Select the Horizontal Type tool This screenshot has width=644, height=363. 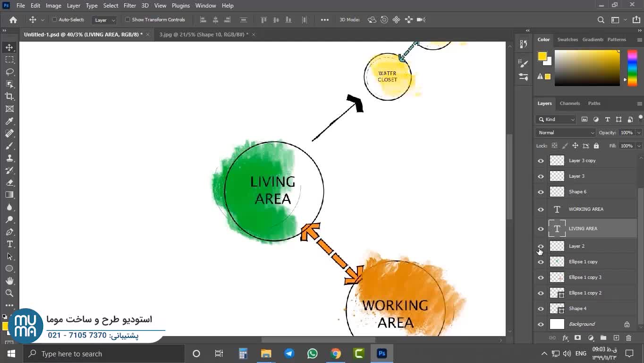click(x=9, y=244)
